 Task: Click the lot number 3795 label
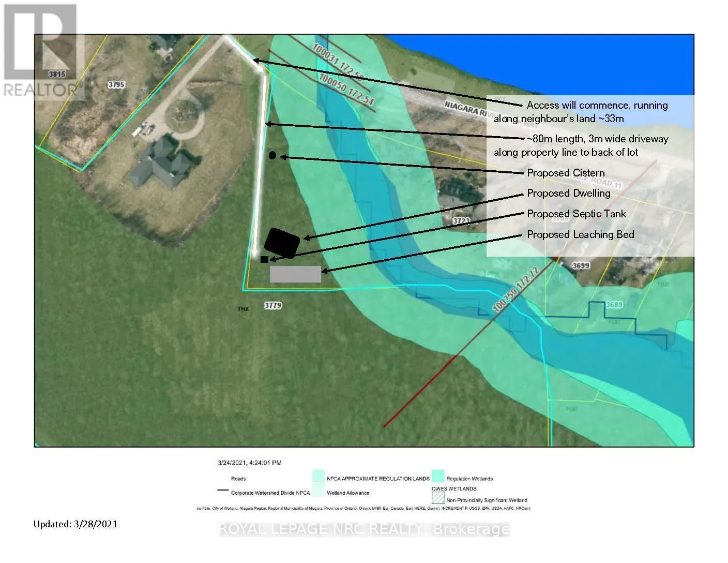point(116,84)
